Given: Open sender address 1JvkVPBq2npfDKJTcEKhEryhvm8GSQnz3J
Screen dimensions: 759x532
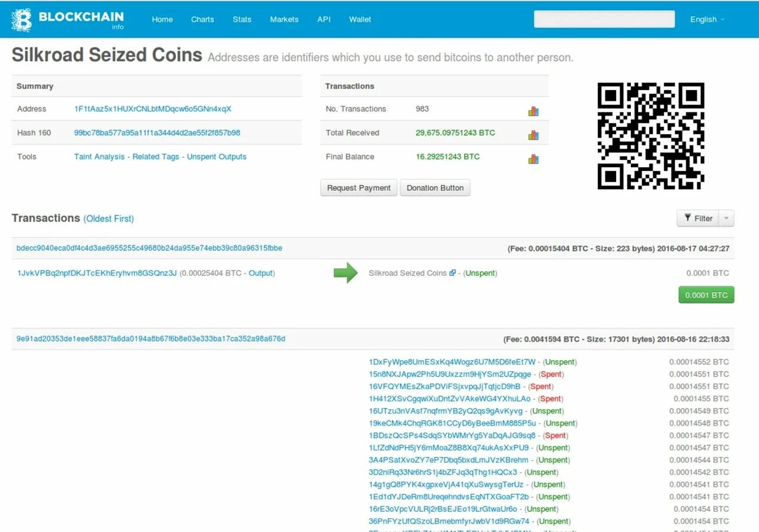Looking at the screenshot, I should [x=97, y=273].
